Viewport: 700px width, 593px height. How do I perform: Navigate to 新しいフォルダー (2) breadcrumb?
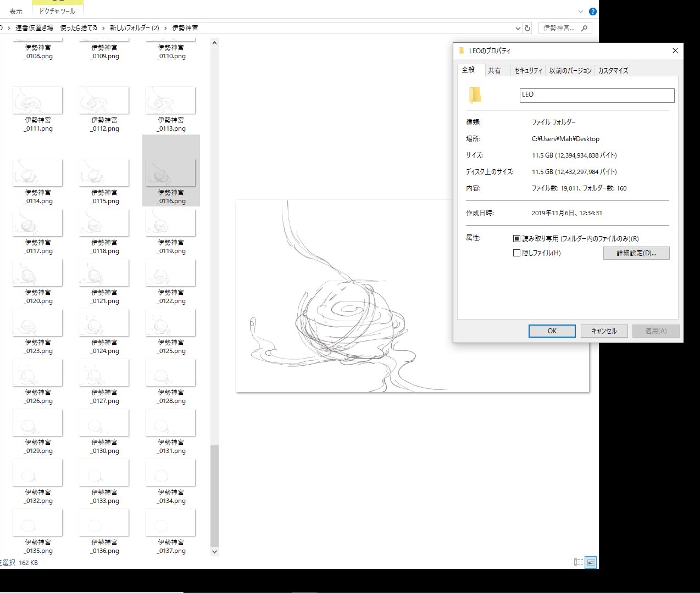(135, 28)
